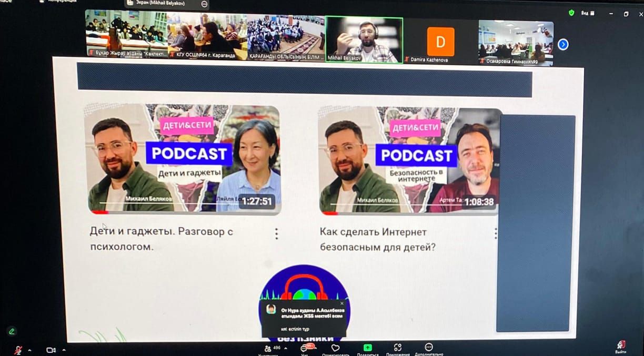This screenshot has height=356, width=644.
Task: Open options menu for Как сделать Интернет video
Action: tap(496, 234)
